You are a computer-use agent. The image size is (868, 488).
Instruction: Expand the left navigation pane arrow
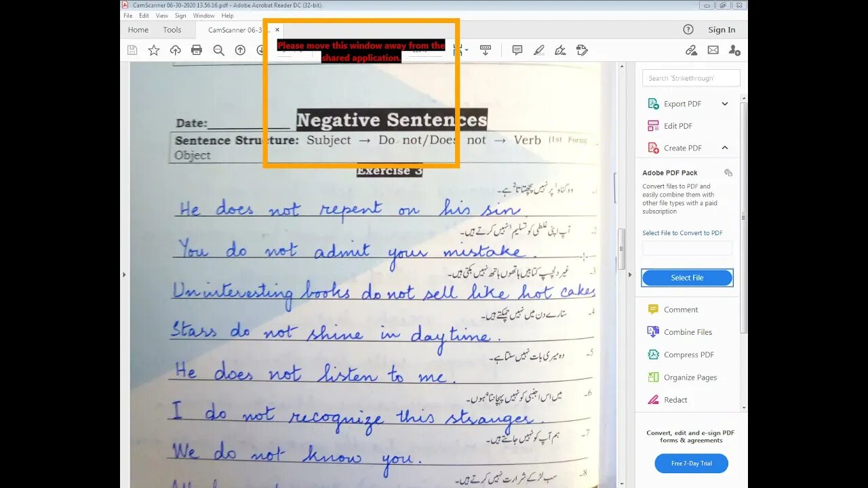click(124, 274)
